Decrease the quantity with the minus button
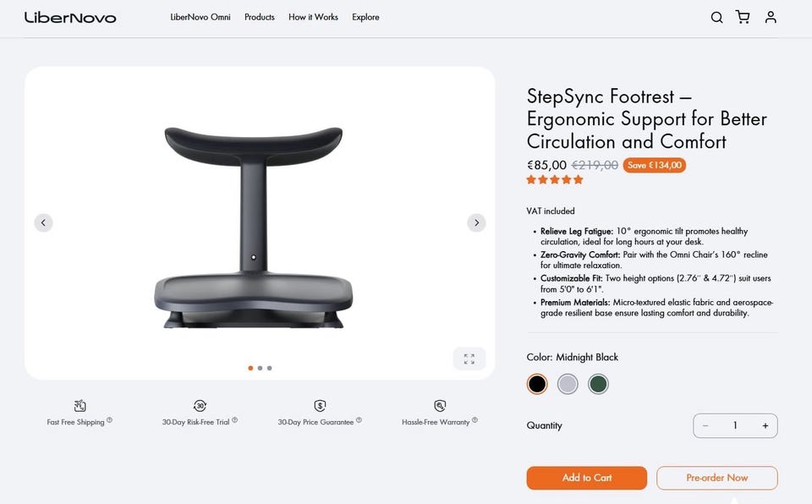This screenshot has height=504, width=812. click(705, 425)
